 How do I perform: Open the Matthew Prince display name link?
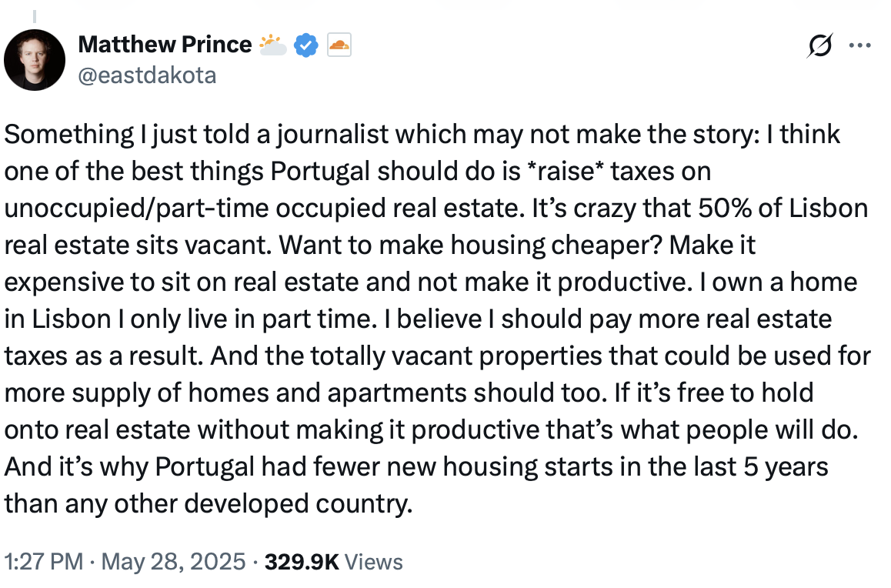point(165,45)
